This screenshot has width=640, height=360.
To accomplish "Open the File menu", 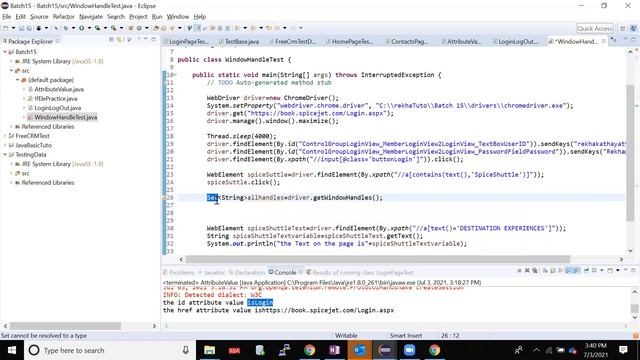I will (7, 17).
